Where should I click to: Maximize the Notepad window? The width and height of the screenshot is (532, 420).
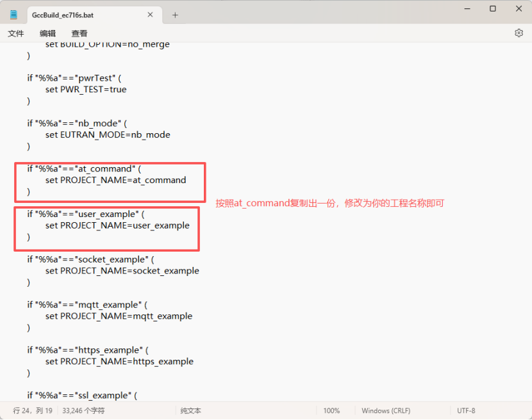pyautogui.click(x=493, y=8)
